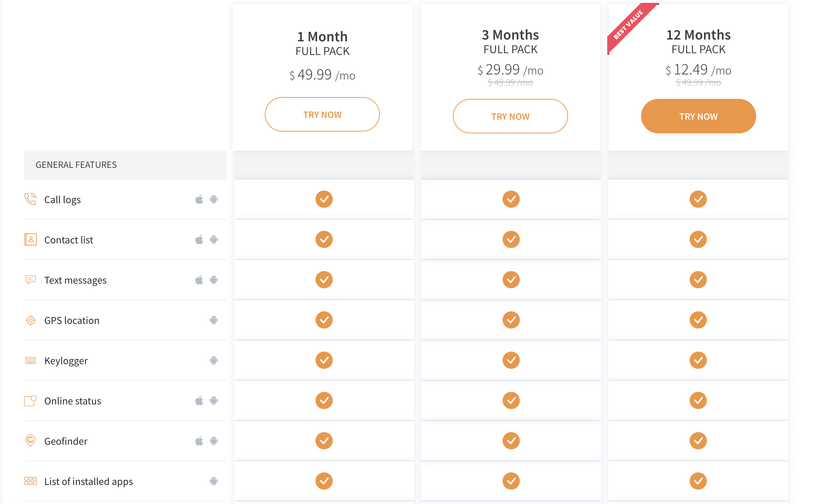Image resolution: width=813 pixels, height=504 pixels.
Task: Click Try Now for the 1 Month pack
Action: (x=322, y=114)
